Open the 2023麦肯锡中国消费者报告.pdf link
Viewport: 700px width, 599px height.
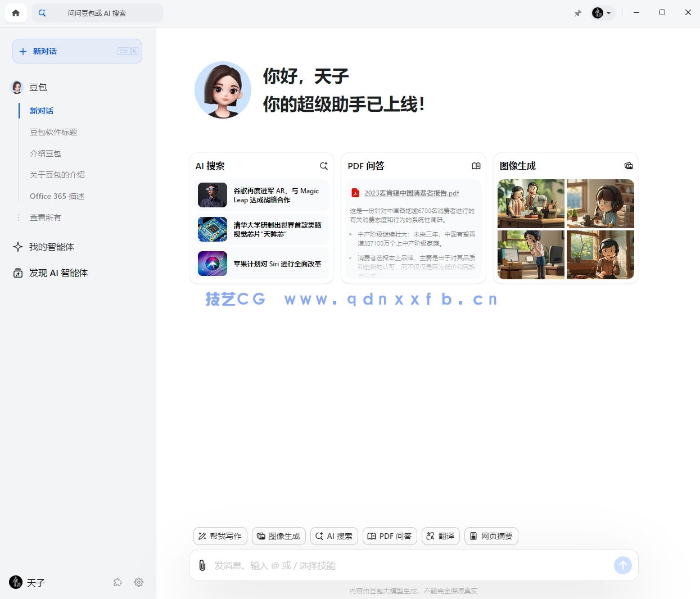tap(411, 193)
